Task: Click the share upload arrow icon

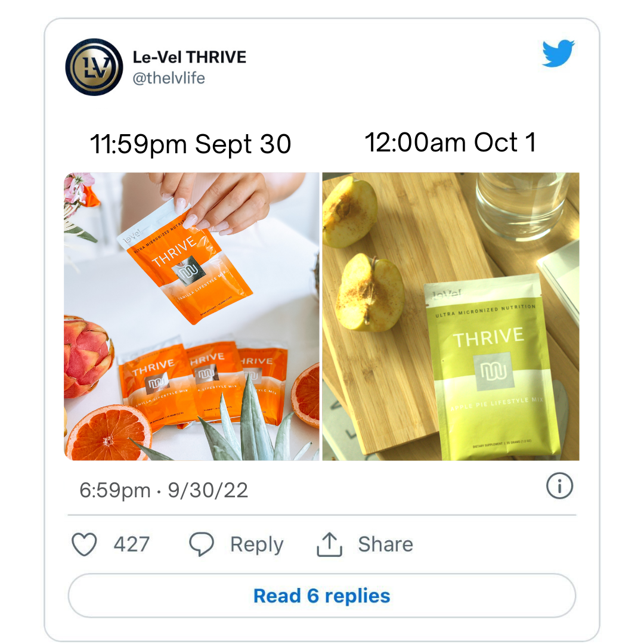Action: [x=329, y=544]
